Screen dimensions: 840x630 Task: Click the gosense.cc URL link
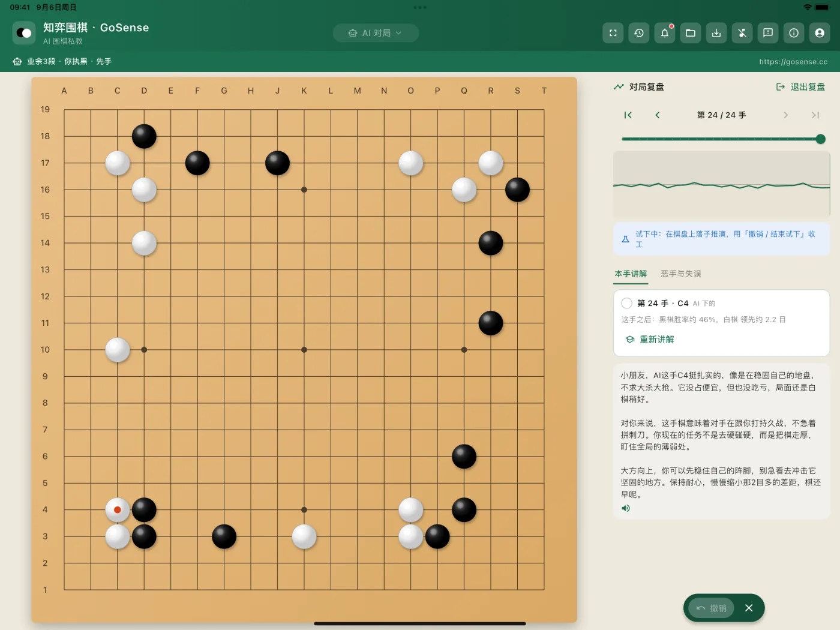pos(793,62)
